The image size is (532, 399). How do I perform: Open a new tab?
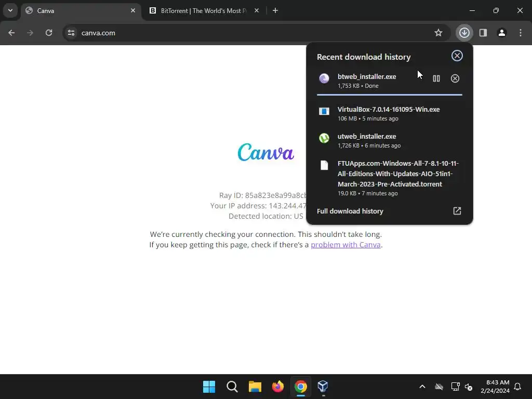(275, 10)
